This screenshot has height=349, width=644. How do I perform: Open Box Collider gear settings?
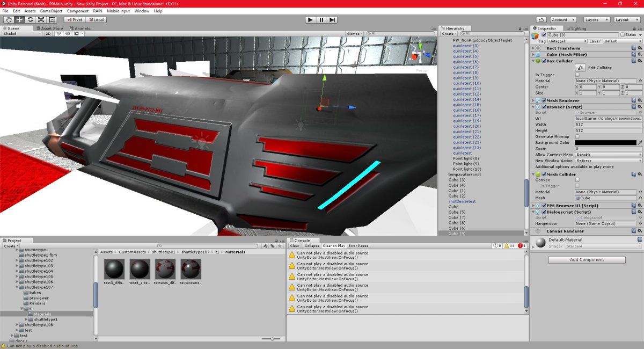click(640, 61)
